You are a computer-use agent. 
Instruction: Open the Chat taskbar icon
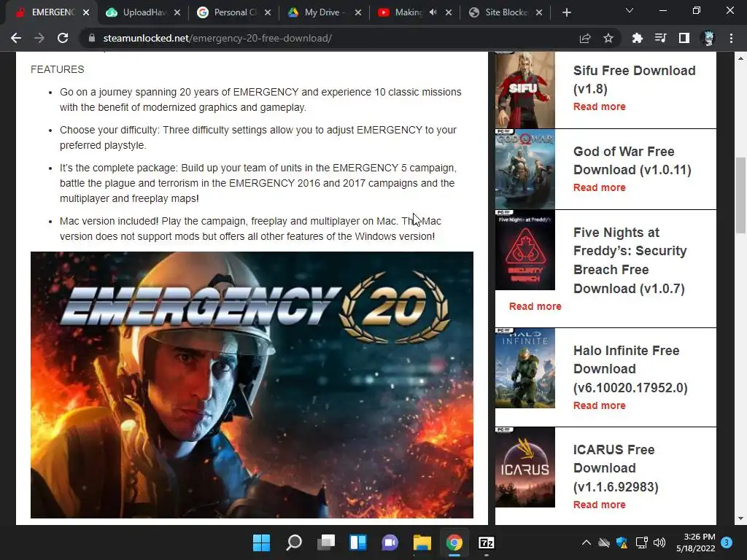tap(390, 542)
